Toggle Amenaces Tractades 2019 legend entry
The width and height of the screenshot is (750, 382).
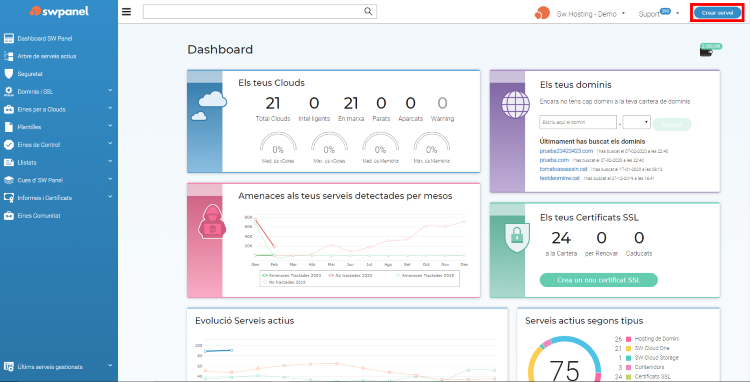pyautogui.click(x=424, y=275)
